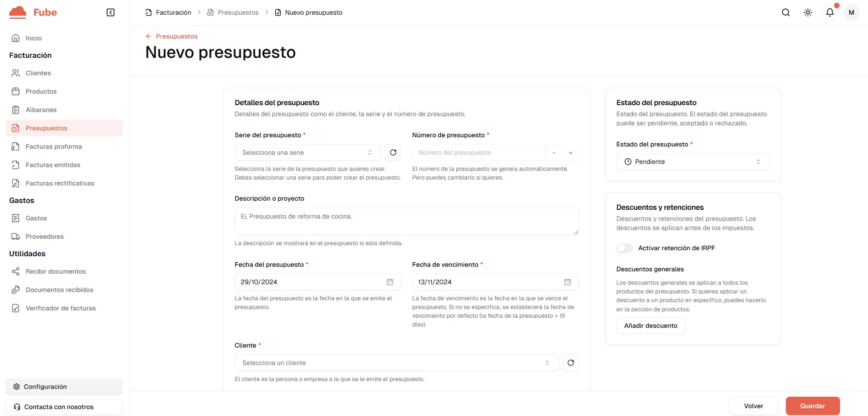Click Descuentos generales heading
868x416 pixels.
point(650,269)
